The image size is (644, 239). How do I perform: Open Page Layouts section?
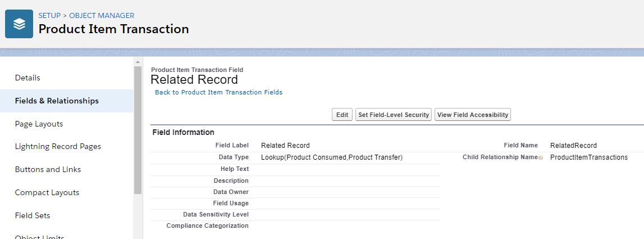pyautogui.click(x=39, y=124)
